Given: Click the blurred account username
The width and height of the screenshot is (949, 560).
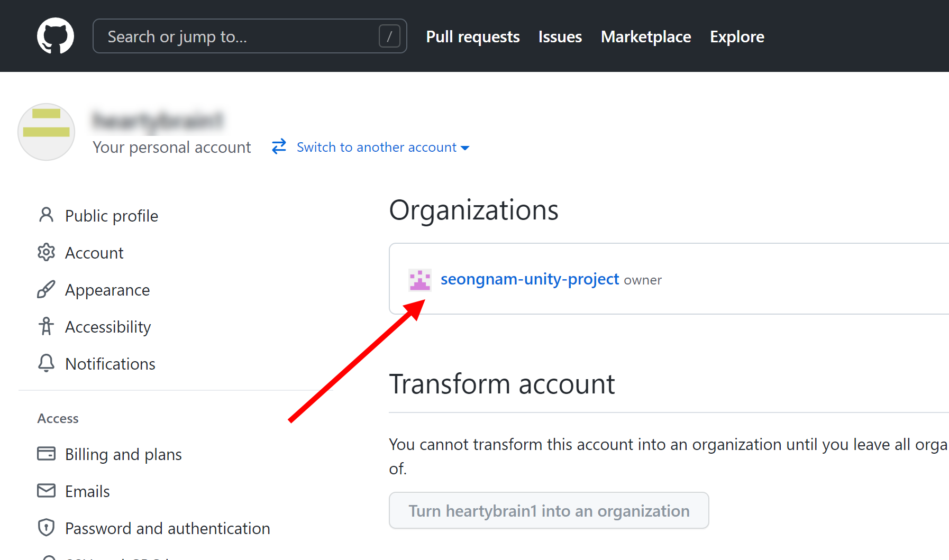Looking at the screenshot, I should coord(158,121).
